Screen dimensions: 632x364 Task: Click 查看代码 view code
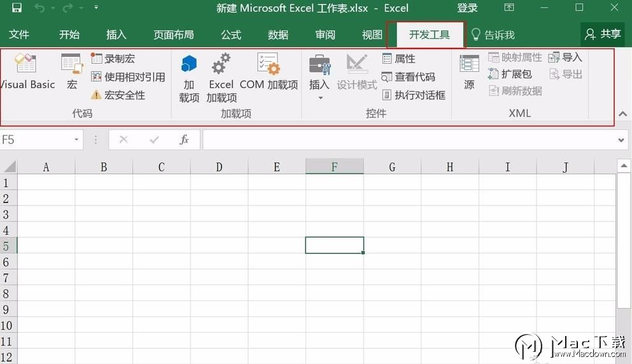(x=409, y=76)
